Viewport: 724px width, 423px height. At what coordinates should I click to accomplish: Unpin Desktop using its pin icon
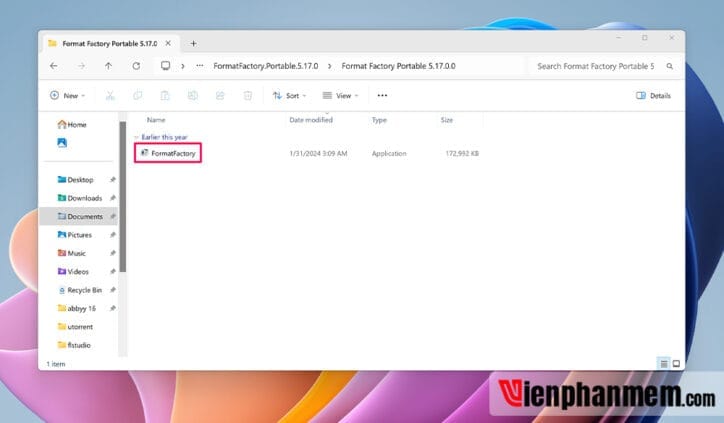click(x=113, y=180)
